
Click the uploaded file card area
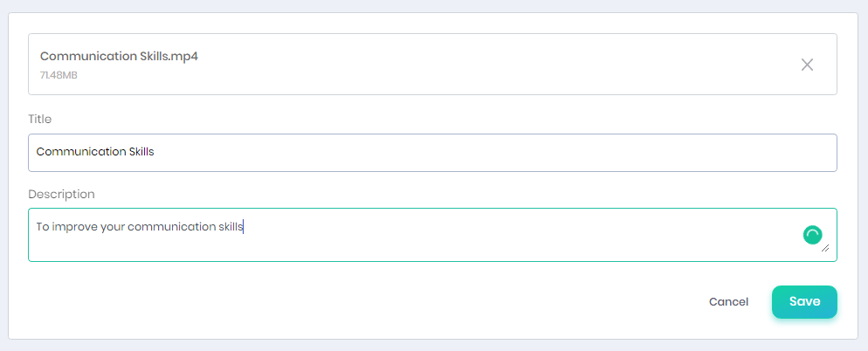pos(432,65)
